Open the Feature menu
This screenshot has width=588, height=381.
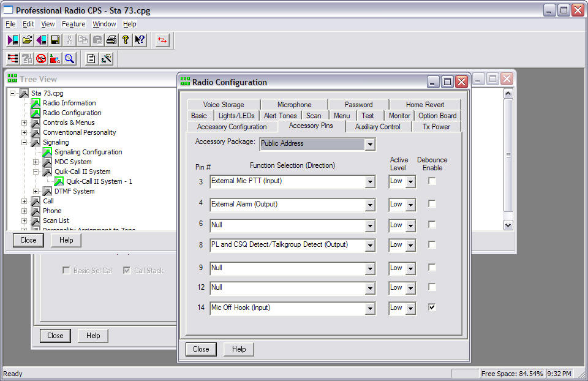(x=73, y=24)
